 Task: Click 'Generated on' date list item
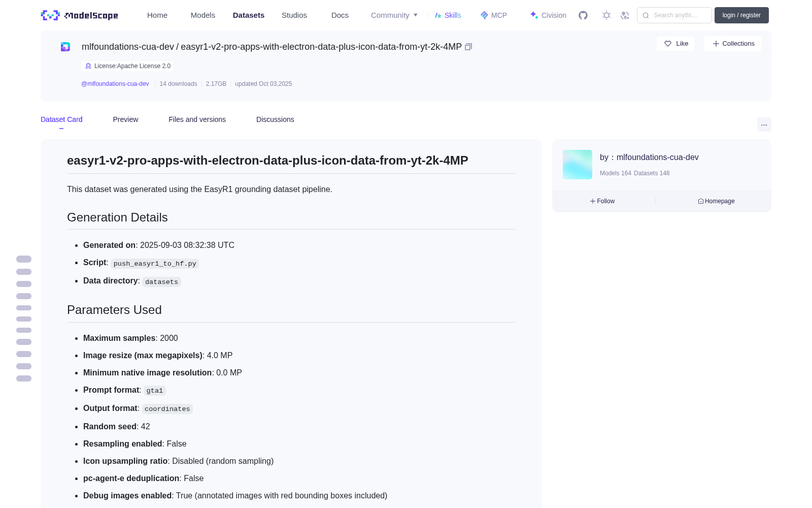tap(159, 245)
